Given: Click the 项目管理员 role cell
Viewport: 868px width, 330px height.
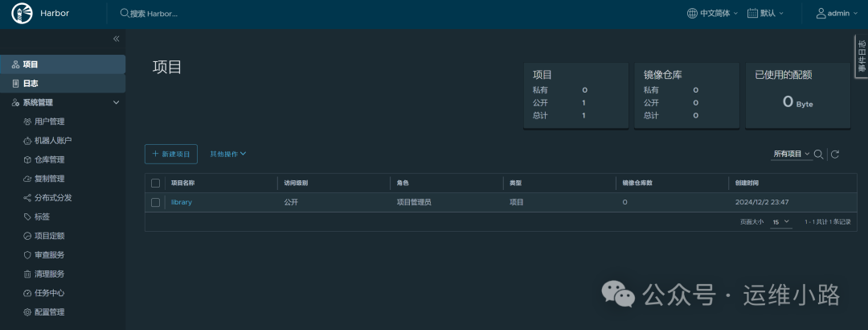Looking at the screenshot, I should click(414, 203).
